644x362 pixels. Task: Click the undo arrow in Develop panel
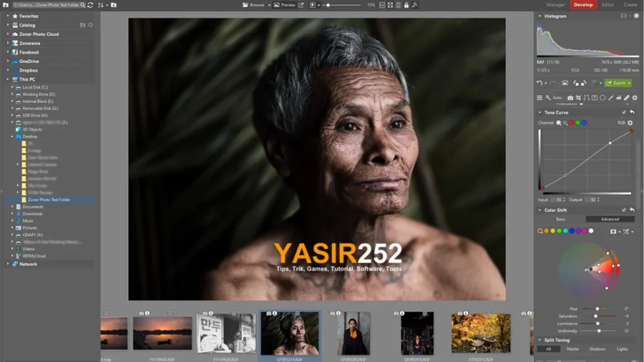(x=539, y=83)
